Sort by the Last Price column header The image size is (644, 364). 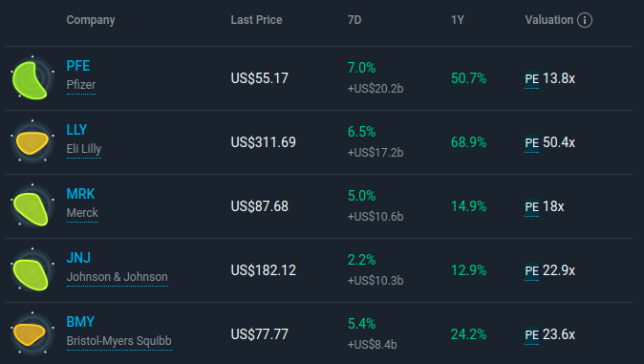256,20
